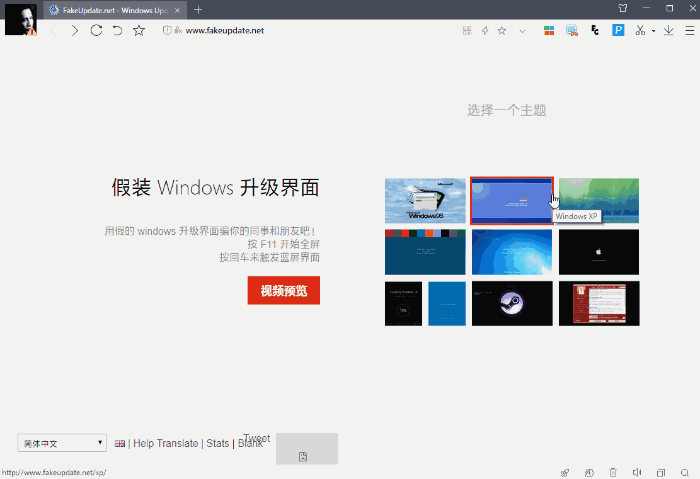The width and height of the screenshot is (700, 479).
Task: Click the lightning speed mode icon
Action: (485, 30)
